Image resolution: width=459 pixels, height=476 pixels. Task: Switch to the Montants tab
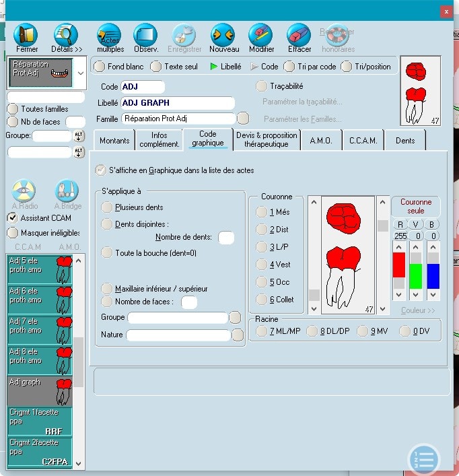pos(114,139)
